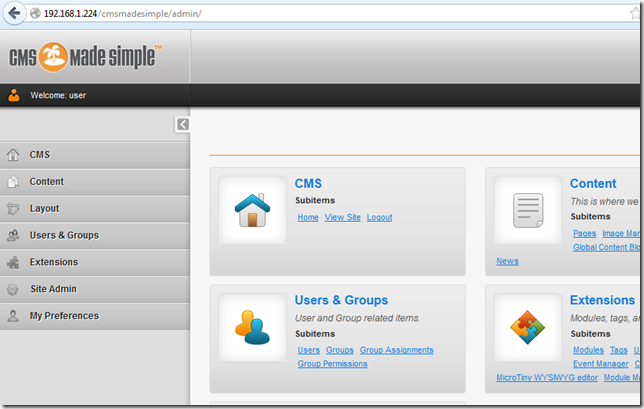This screenshot has width=644, height=409.
Task: Open MicroTiny WYSIWYG editor link
Action: [547, 377]
